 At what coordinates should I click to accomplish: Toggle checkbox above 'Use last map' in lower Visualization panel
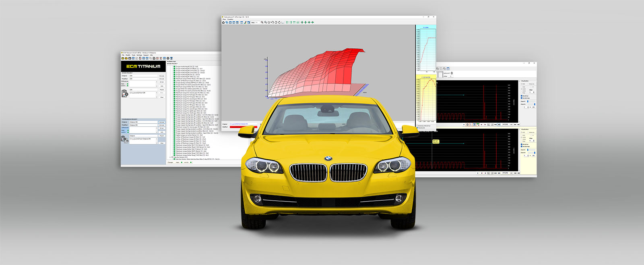tap(522, 144)
